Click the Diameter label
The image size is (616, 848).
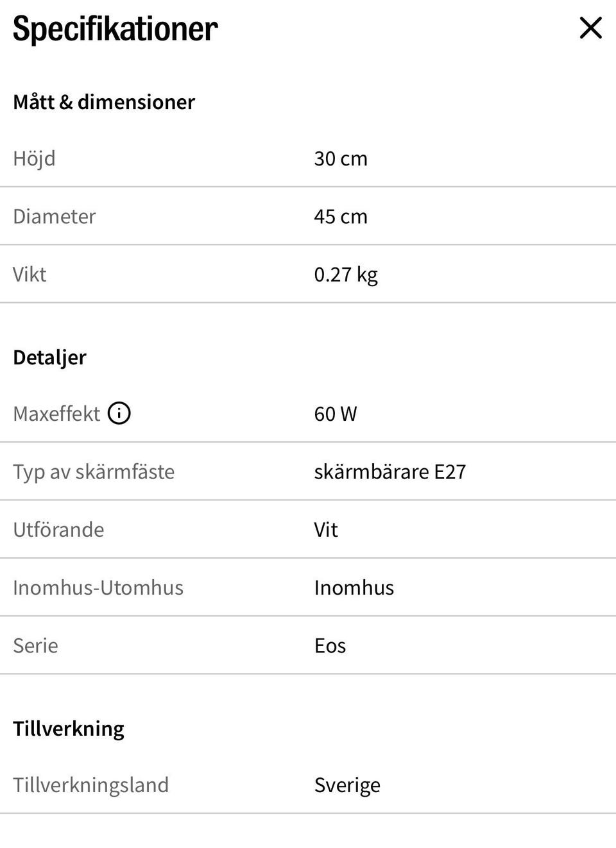[x=54, y=216]
